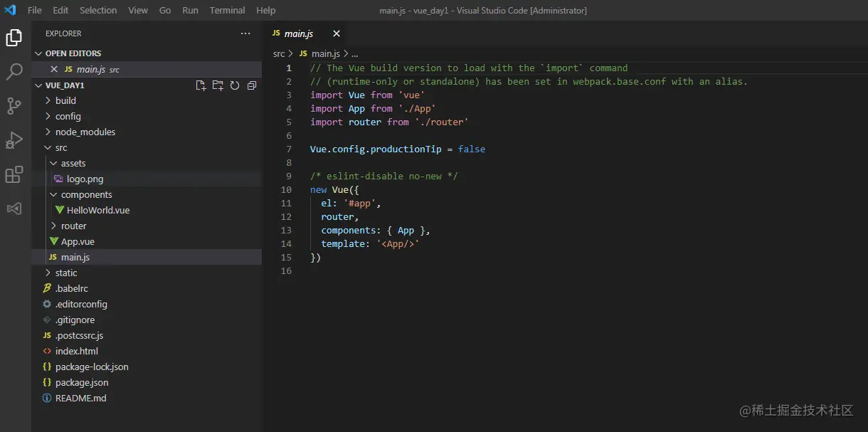Click the eslint-disable no-new comment
This screenshot has width=868, height=432.
[384, 176]
